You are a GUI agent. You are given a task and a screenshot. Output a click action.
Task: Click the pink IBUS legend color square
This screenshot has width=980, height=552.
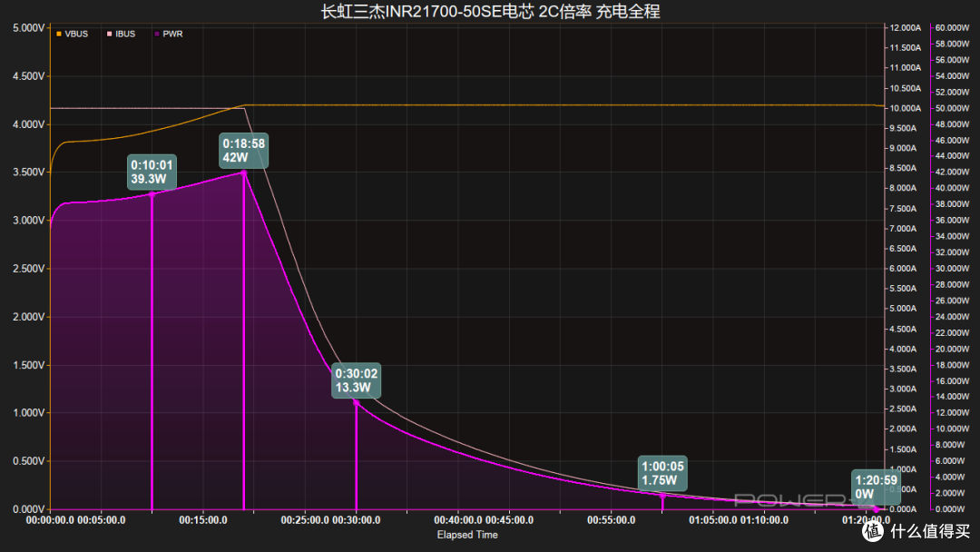110,34
